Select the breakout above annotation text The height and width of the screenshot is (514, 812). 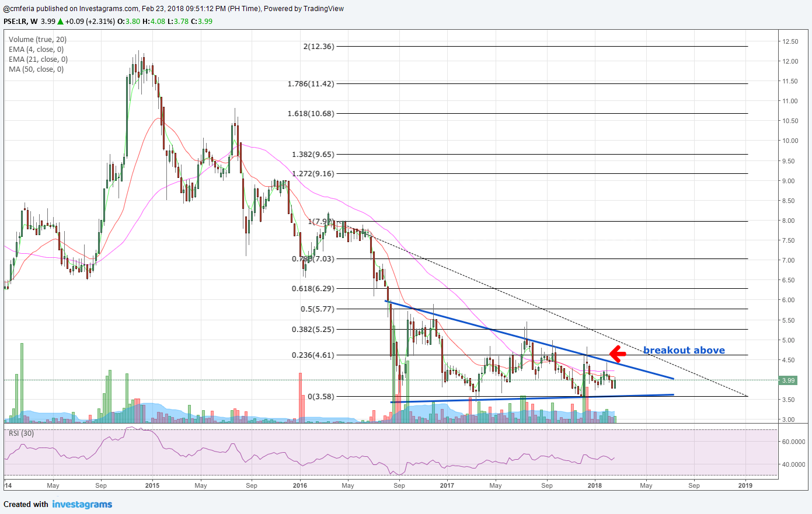[x=684, y=350]
